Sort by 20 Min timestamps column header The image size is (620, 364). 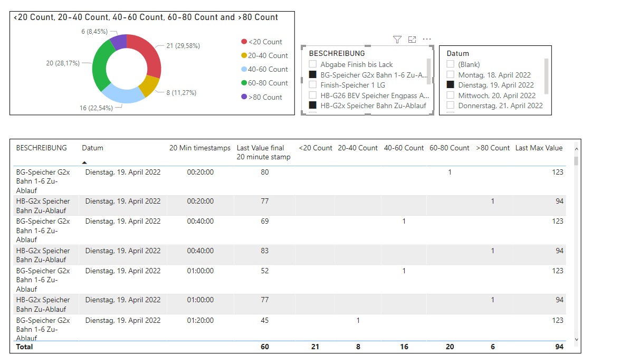pos(199,148)
